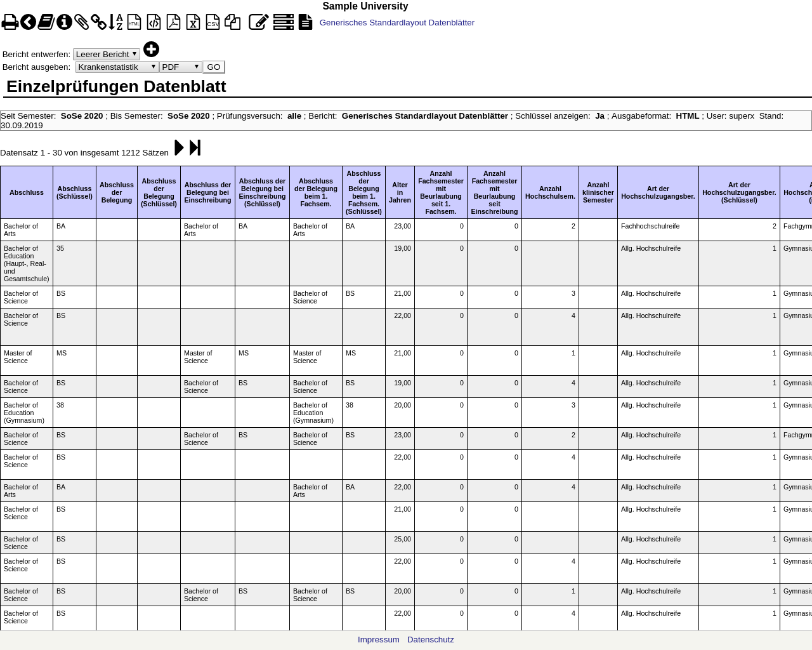Image resolution: width=812 pixels, height=650 pixels.
Task: Click the Alter in Jahren column header
Action: [x=400, y=192]
